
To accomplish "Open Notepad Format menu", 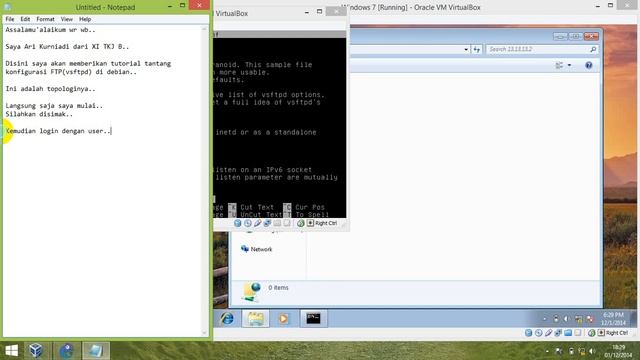I will tap(45, 19).
